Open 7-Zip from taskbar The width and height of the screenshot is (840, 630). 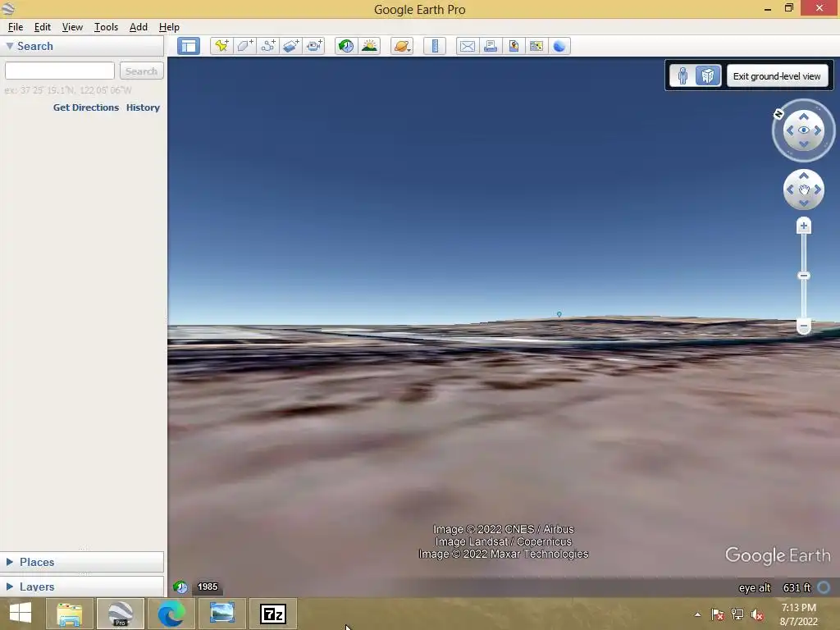coord(273,614)
